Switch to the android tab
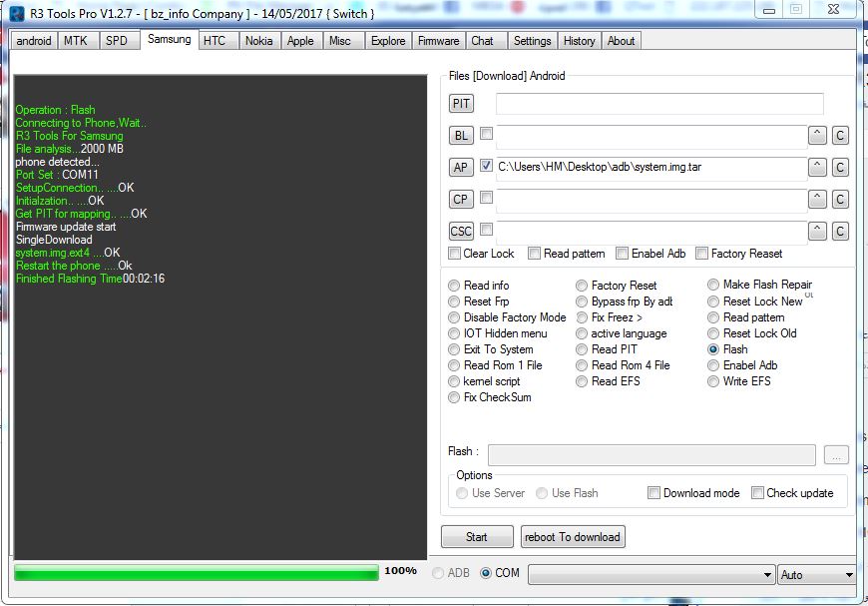868x606 pixels. [34, 41]
